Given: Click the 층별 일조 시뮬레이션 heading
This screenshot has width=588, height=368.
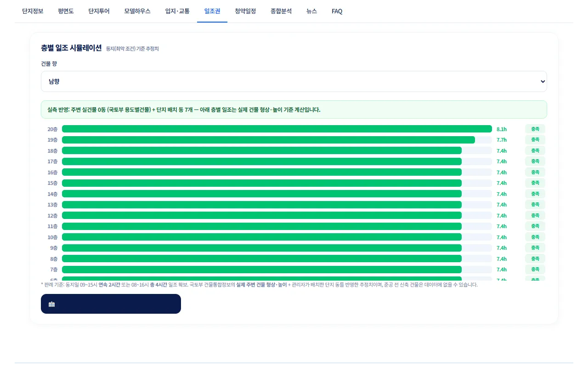Looking at the screenshot, I should [71, 48].
